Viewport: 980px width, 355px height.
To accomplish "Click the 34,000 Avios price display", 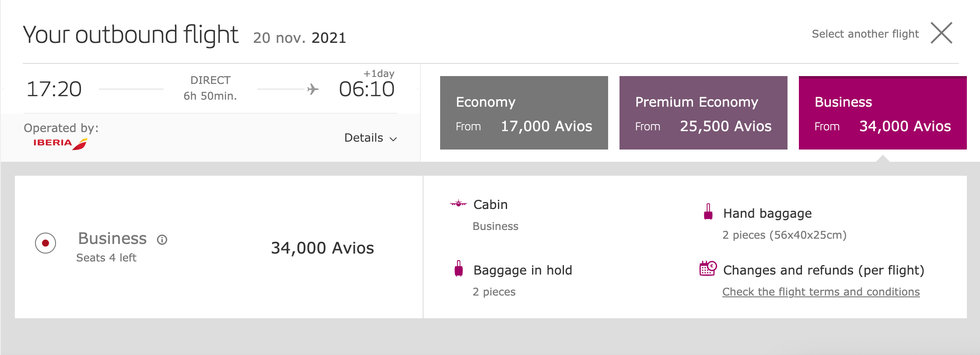I will (322, 248).
